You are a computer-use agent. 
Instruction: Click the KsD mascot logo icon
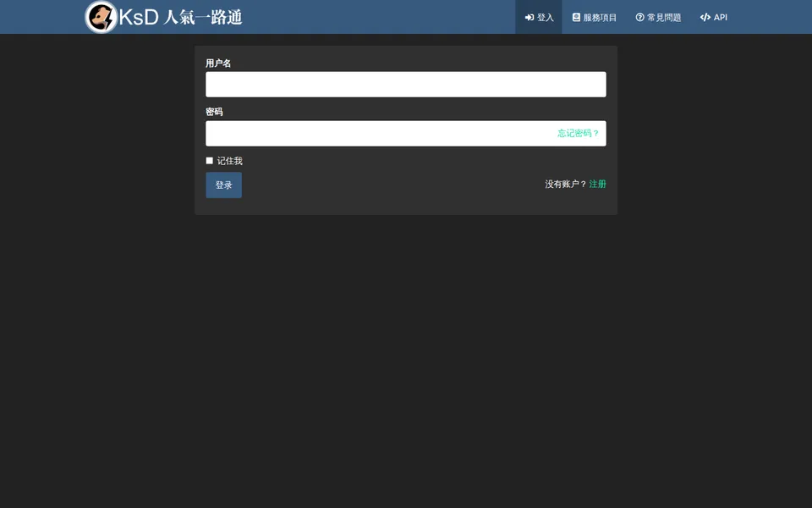pos(101,17)
